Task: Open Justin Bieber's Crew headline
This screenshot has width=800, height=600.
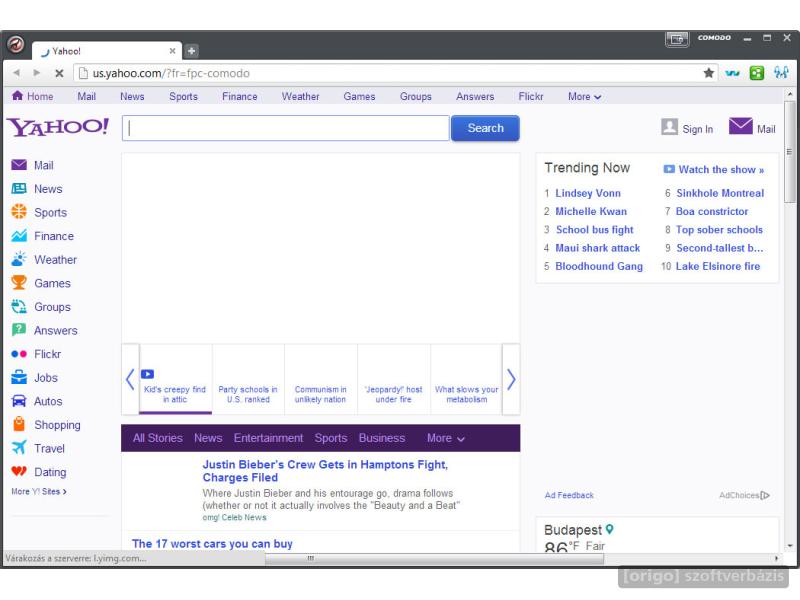Action: click(325, 471)
